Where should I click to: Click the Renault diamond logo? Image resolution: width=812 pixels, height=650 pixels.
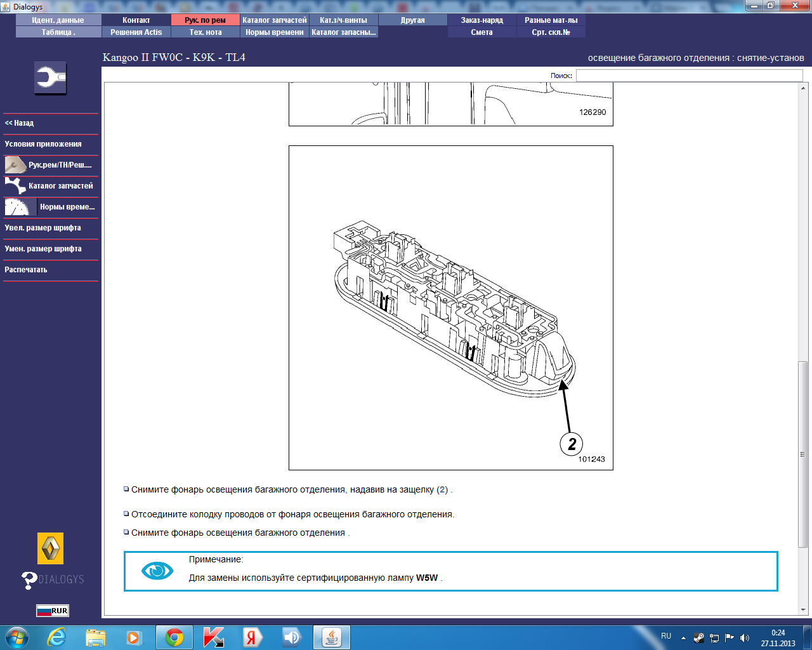51,548
